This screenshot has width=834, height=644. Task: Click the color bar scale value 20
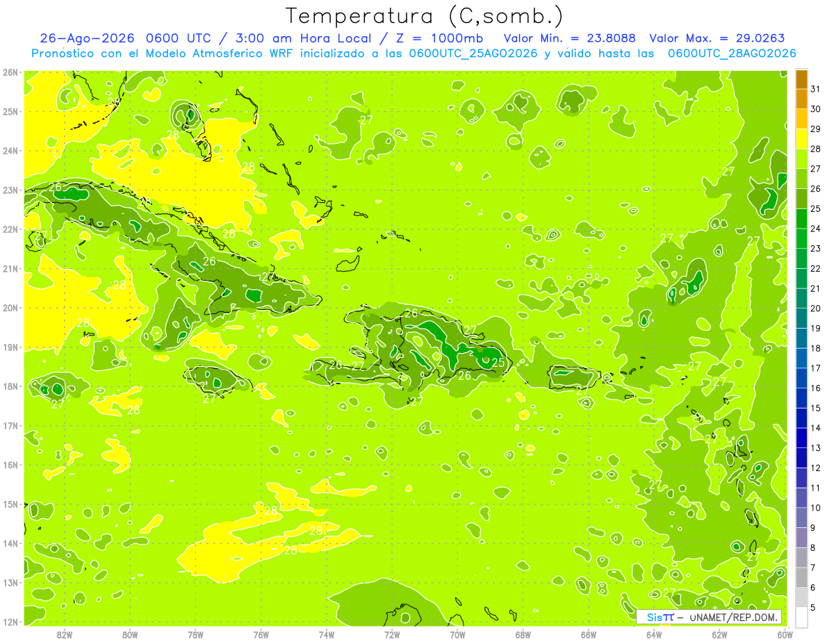click(x=816, y=308)
